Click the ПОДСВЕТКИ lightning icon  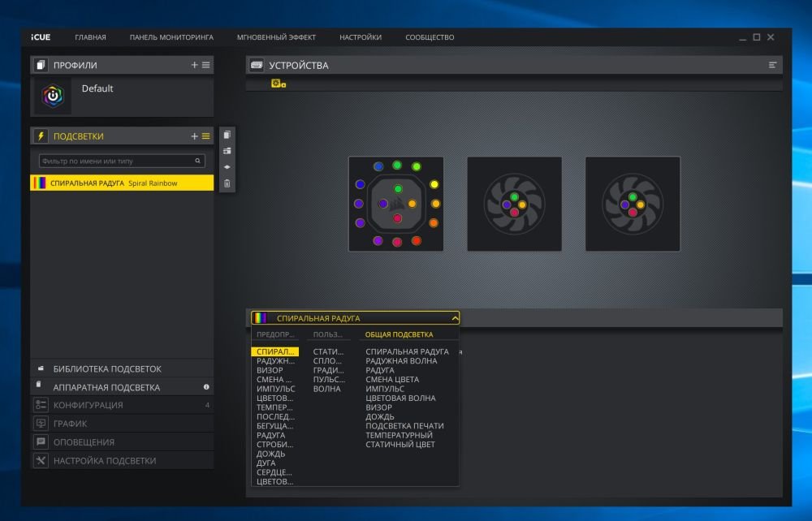(41, 136)
